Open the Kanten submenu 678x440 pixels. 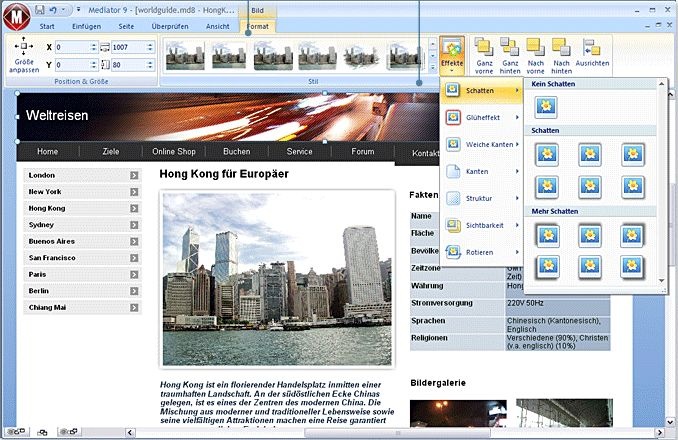click(x=482, y=172)
